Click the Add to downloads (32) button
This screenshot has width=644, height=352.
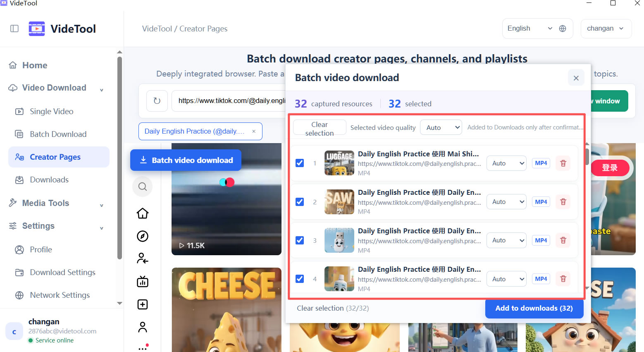click(x=534, y=309)
